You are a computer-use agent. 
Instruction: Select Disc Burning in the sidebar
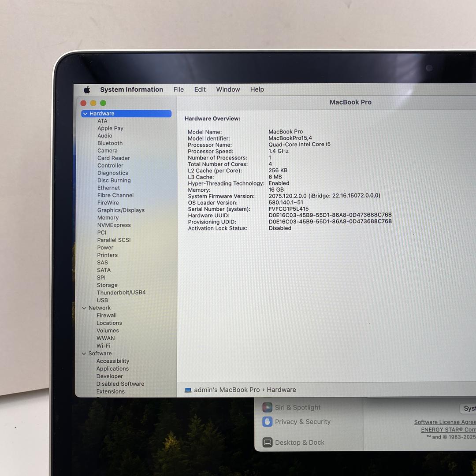click(x=114, y=180)
